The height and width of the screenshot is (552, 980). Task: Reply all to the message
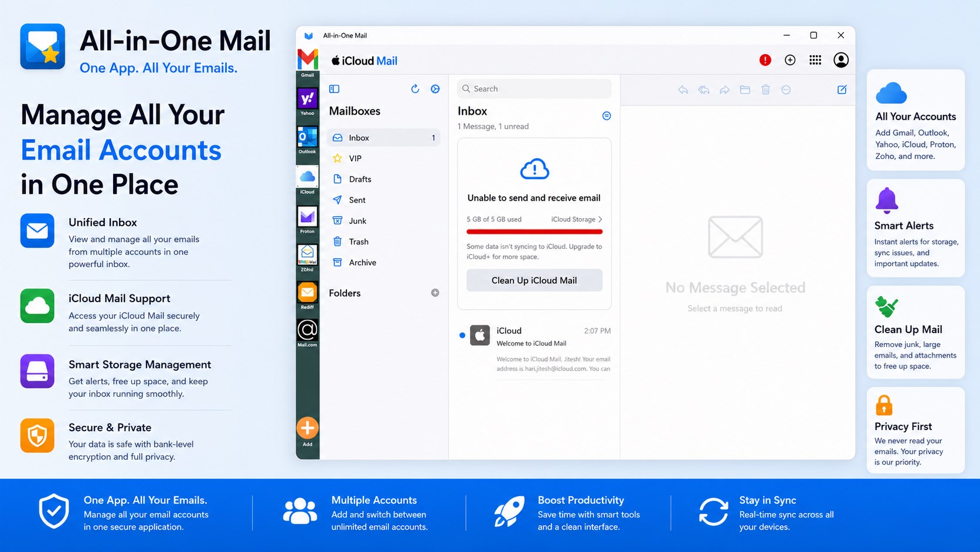pos(703,90)
